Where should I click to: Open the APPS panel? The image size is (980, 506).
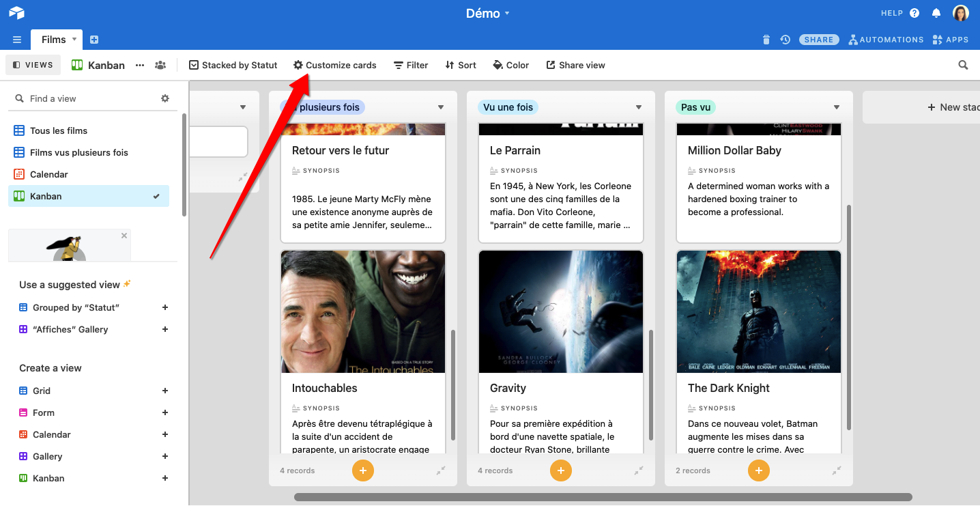(x=950, y=40)
